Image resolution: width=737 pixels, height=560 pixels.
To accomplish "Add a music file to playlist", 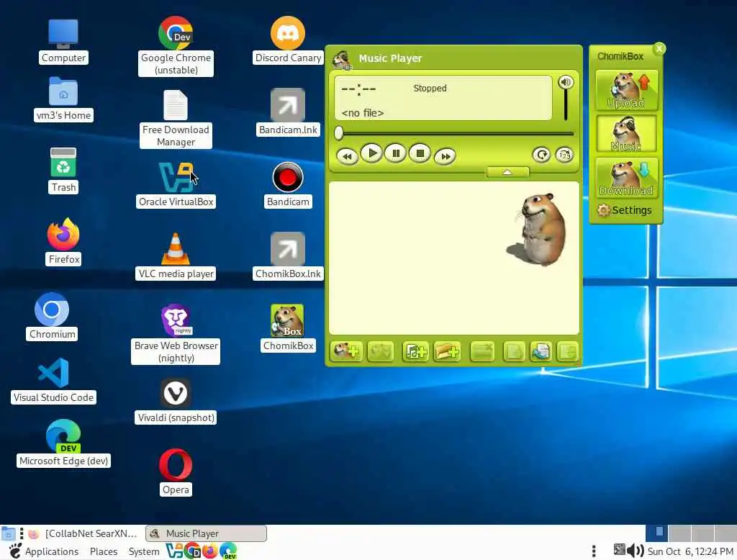I will 415,351.
